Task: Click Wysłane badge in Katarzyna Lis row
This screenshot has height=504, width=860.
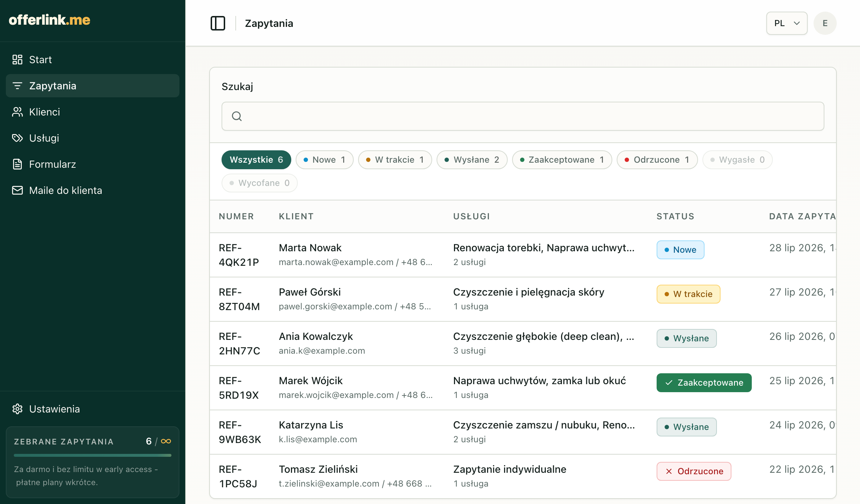Action: point(687,427)
